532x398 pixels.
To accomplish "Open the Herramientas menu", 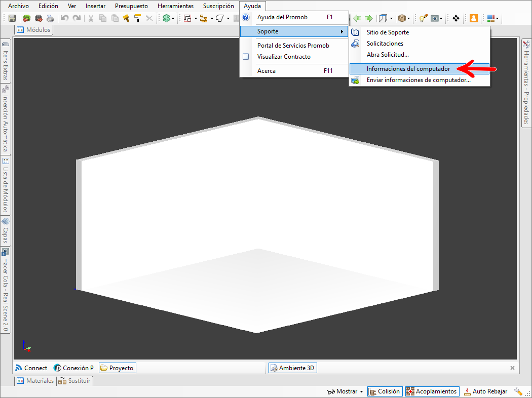I will [x=175, y=6].
